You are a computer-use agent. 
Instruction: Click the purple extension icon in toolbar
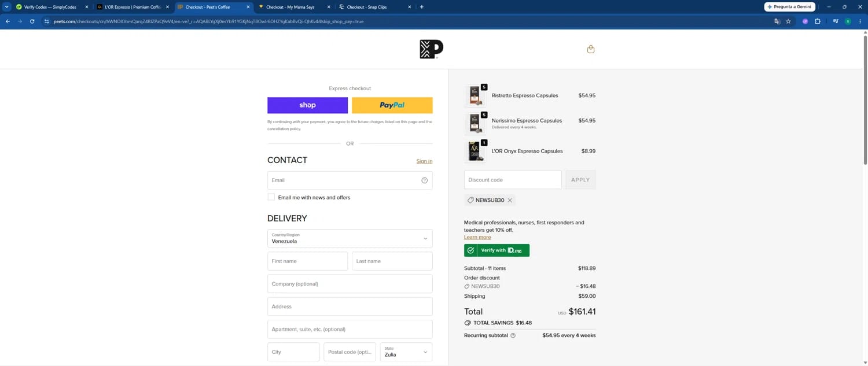pos(805,21)
